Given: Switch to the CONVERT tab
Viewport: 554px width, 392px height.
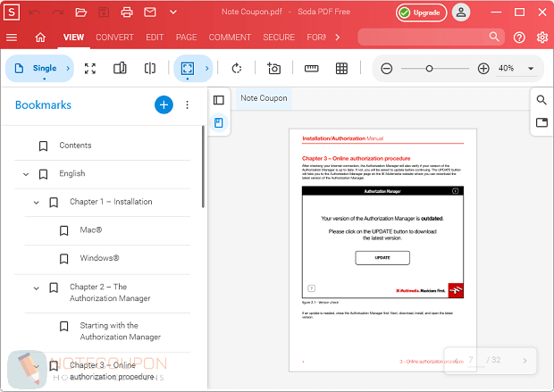Looking at the screenshot, I should [114, 38].
